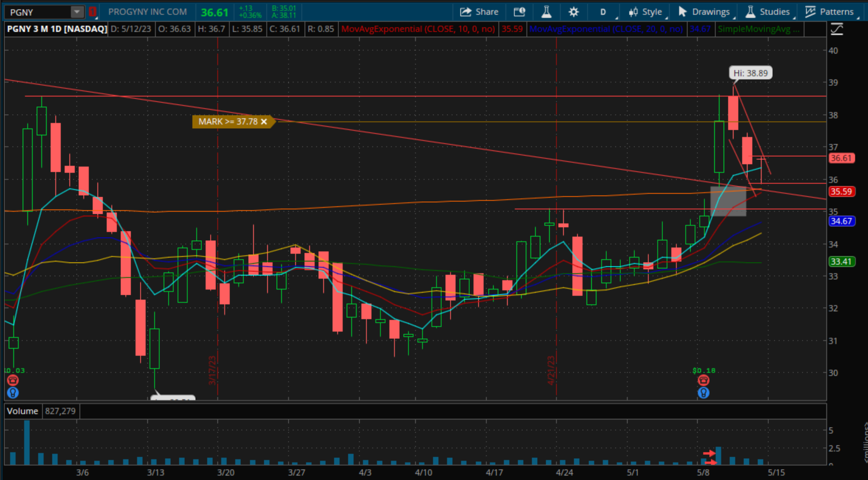Click the red earnings phone icon at left edge
Image resolution: width=868 pixels, height=480 pixels.
(x=13, y=380)
